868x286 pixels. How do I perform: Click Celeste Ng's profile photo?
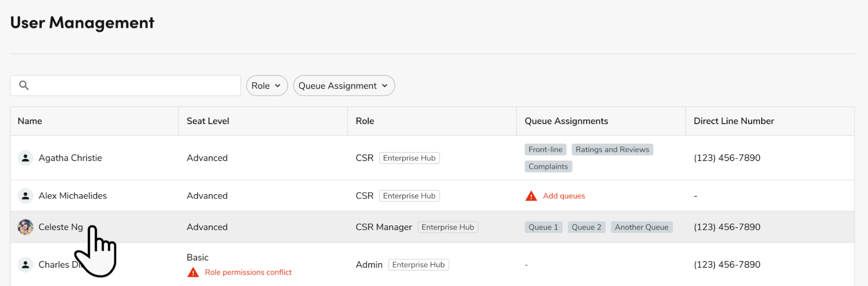pyautogui.click(x=26, y=227)
